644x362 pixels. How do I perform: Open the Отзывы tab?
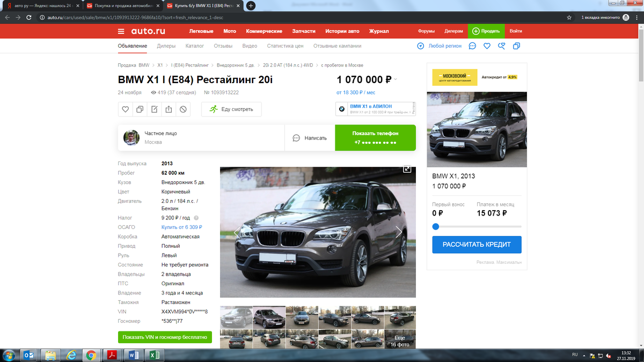(x=223, y=46)
